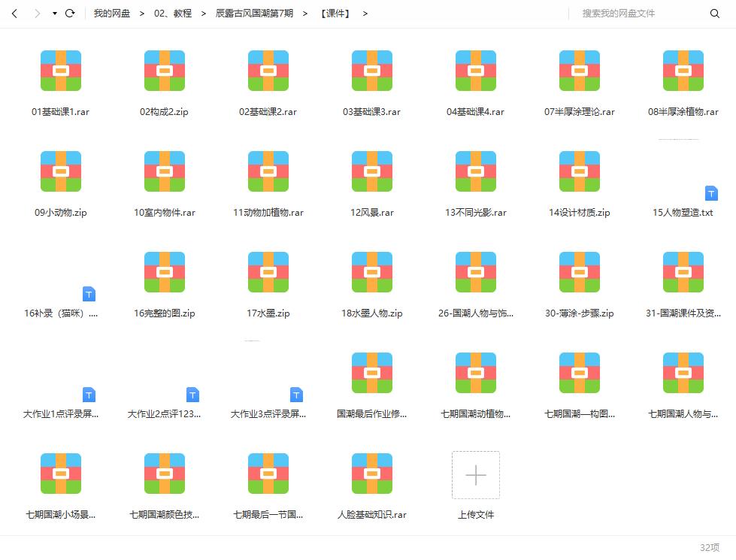Refresh the folder listing
The image size is (736, 560).
(70, 13)
